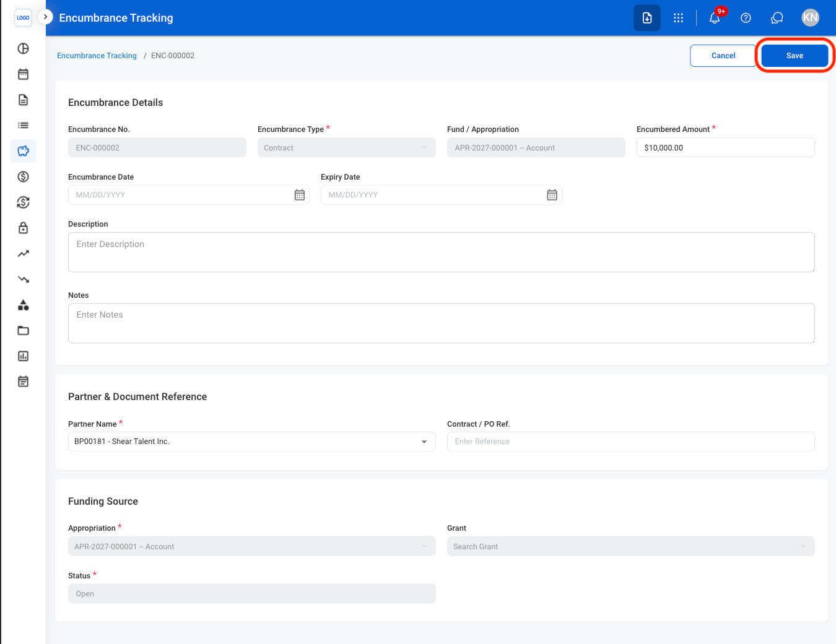This screenshot has width=836, height=644.
Task: Click the Fund / Appropriation field
Action: (x=536, y=148)
